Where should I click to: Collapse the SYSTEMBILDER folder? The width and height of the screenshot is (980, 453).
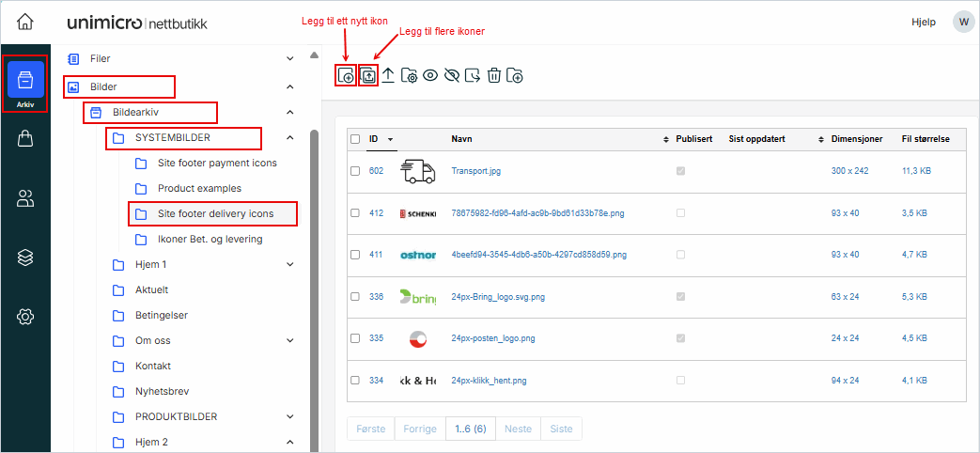coord(289,138)
